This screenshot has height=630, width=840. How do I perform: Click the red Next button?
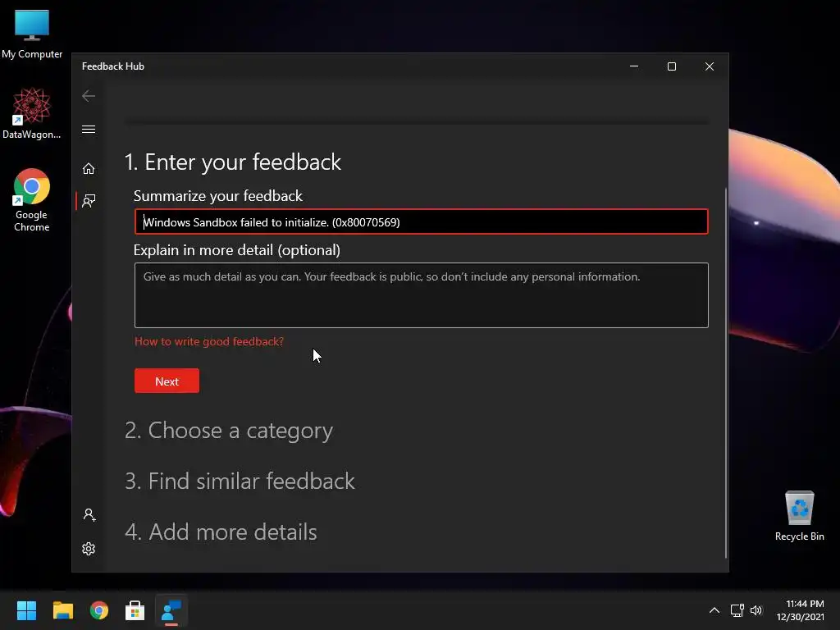(x=167, y=381)
